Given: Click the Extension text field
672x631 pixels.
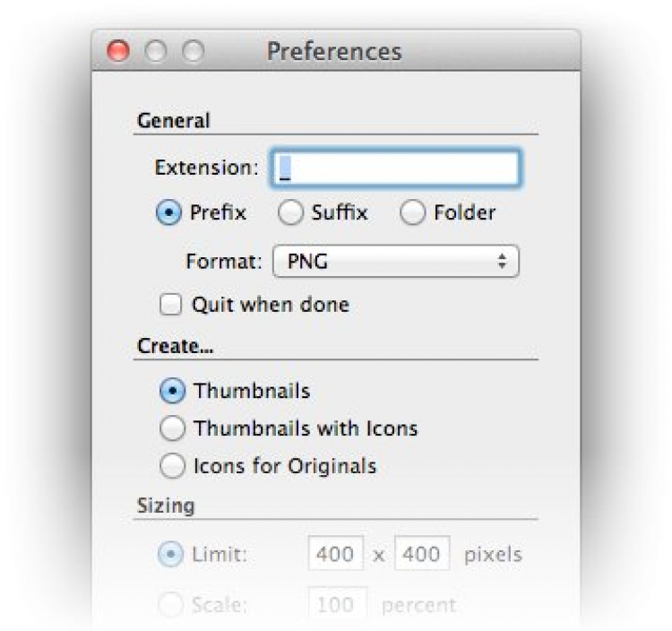Looking at the screenshot, I should coord(395,169).
